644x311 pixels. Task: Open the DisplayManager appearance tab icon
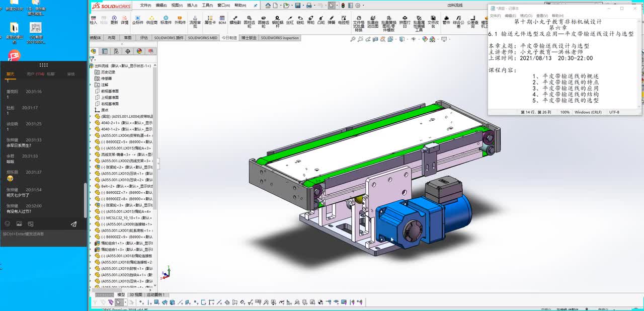click(x=139, y=51)
